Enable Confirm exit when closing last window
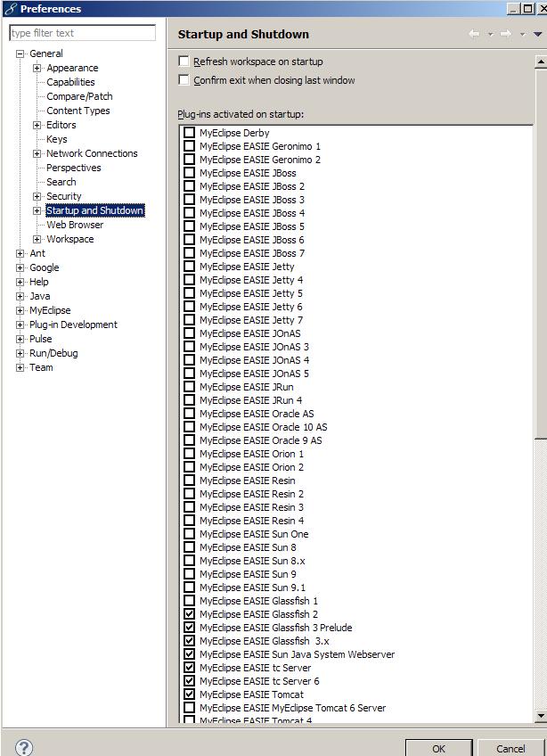This screenshot has height=756, width=547. pos(184,80)
